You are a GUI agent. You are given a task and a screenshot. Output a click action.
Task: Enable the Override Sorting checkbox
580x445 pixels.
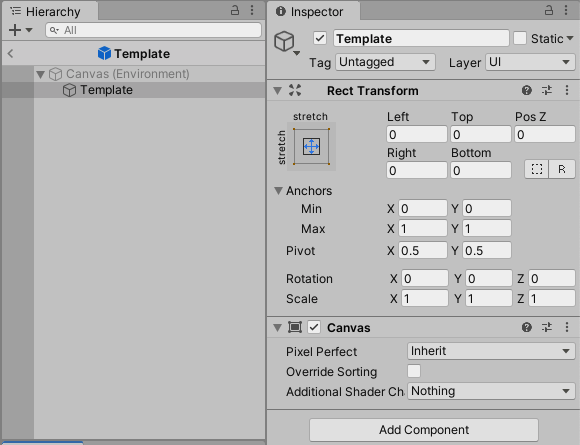click(414, 371)
